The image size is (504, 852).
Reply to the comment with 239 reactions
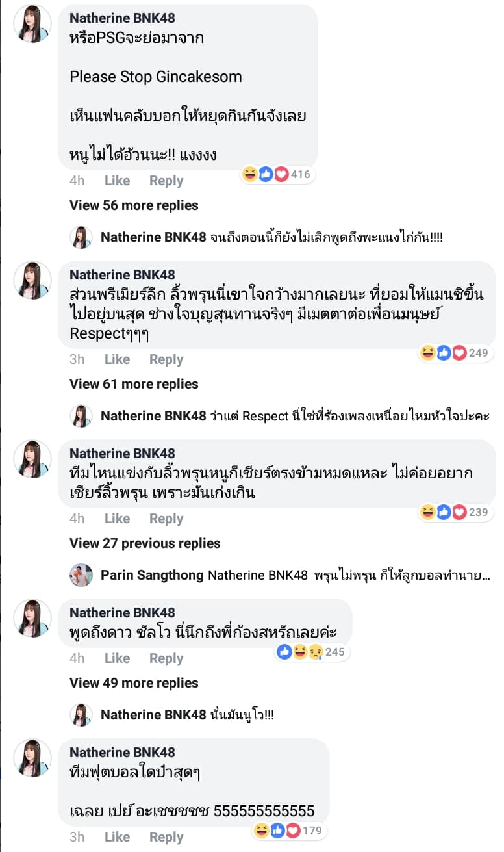click(166, 519)
